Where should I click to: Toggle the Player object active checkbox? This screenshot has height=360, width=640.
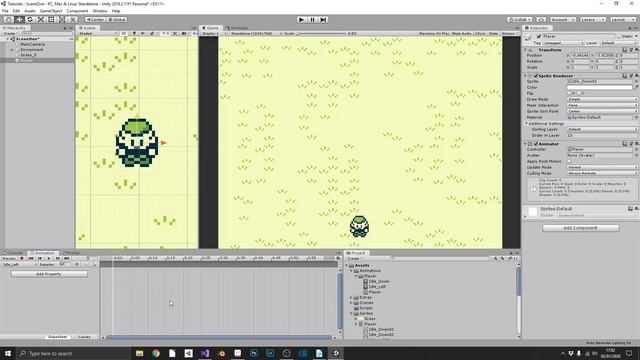[539, 36]
